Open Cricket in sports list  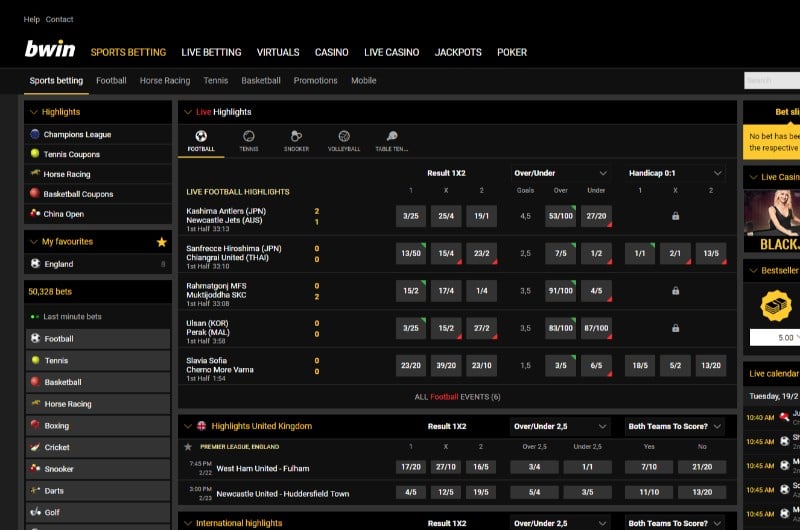97,447
